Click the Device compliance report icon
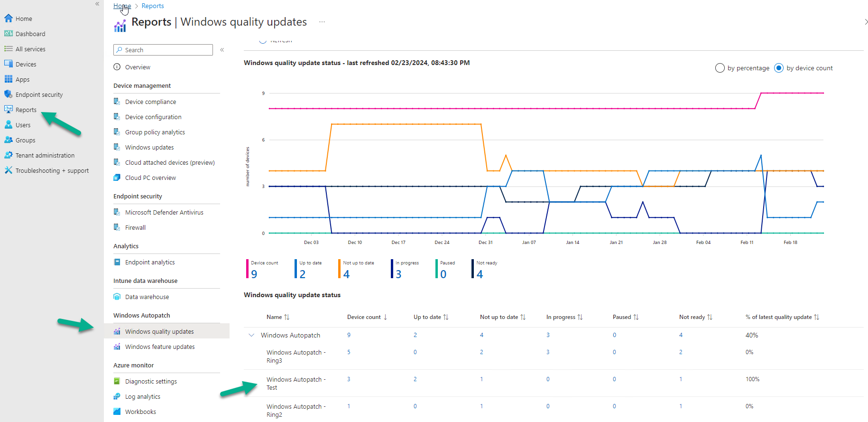Viewport: 868px width, 422px height. [x=117, y=102]
